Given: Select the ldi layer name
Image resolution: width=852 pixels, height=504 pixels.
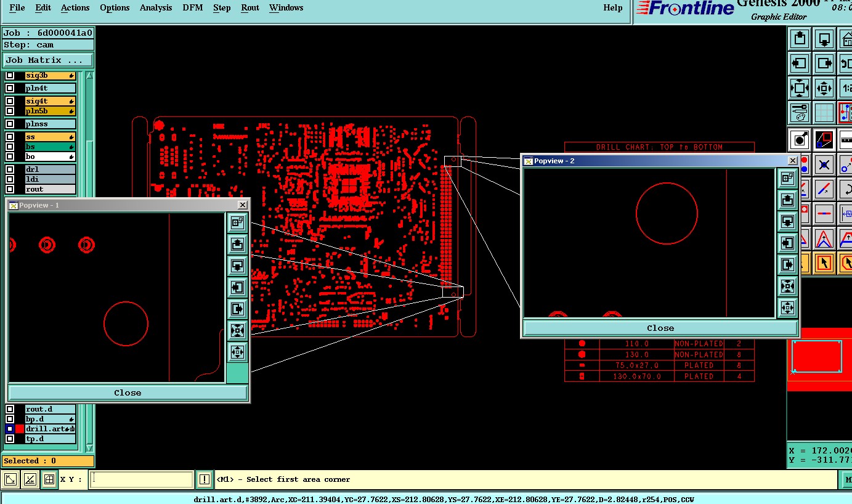Looking at the screenshot, I should [x=51, y=179].
